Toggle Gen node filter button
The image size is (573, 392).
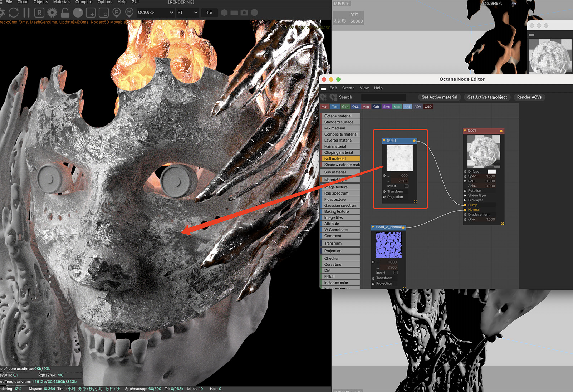coord(345,107)
